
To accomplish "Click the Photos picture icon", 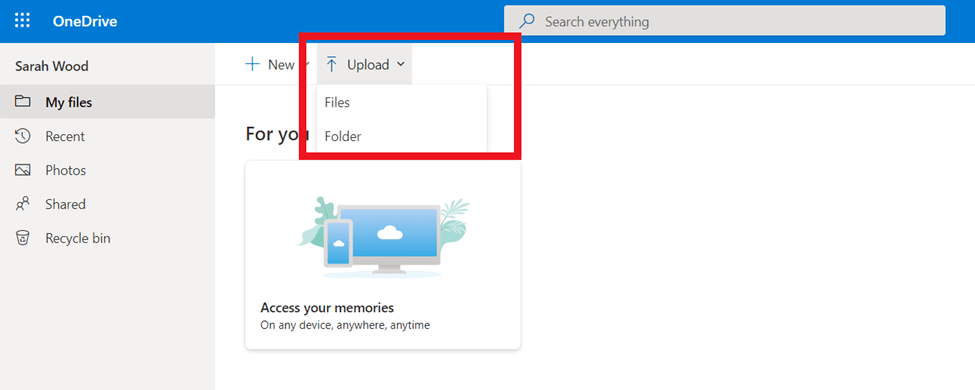I will [23, 170].
